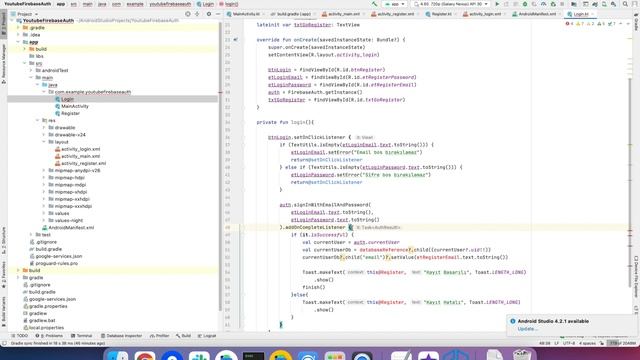This screenshot has height=360, width=640.
Task: Open activity_login.xml in the layout folder
Action: pos(80,149)
